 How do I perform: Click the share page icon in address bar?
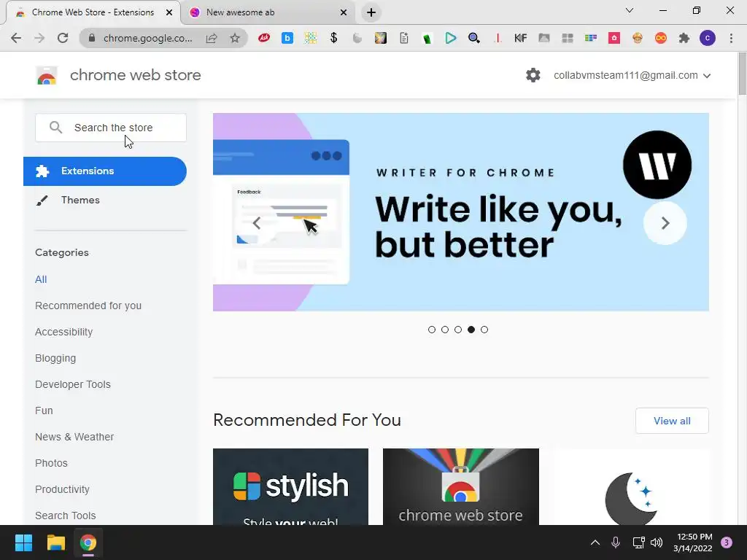[212, 38]
